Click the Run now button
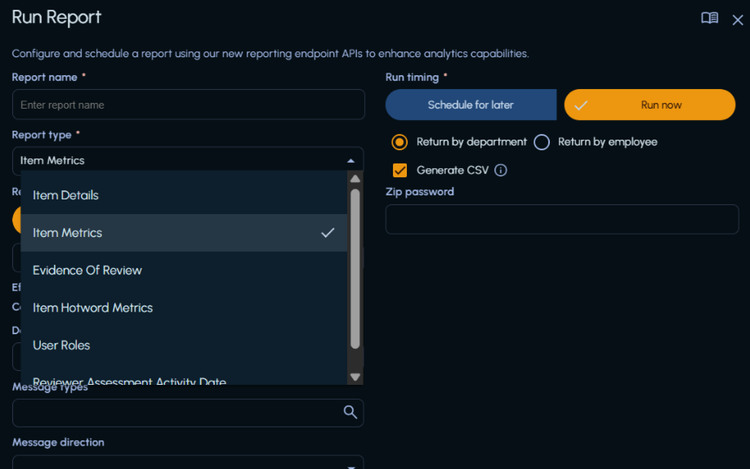Viewport: 750px width, 469px height. pos(650,105)
